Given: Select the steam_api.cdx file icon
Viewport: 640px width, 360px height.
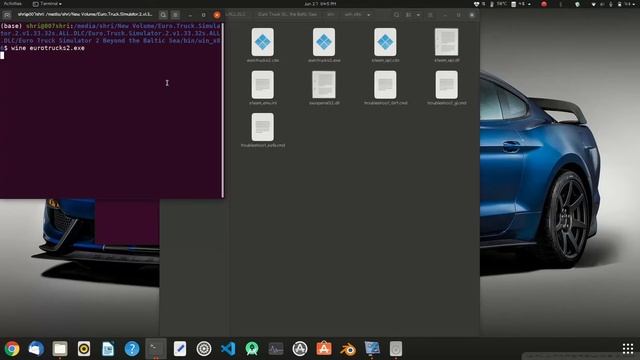Looking at the screenshot, I should [x=385, y=42].
